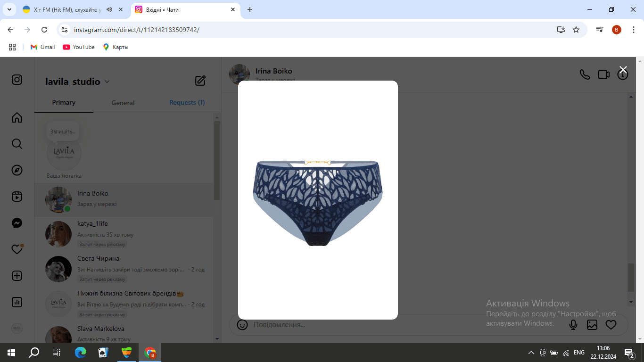Start a new message with compose icon
This screenshot has width=644, height=362.
point(200,81)
